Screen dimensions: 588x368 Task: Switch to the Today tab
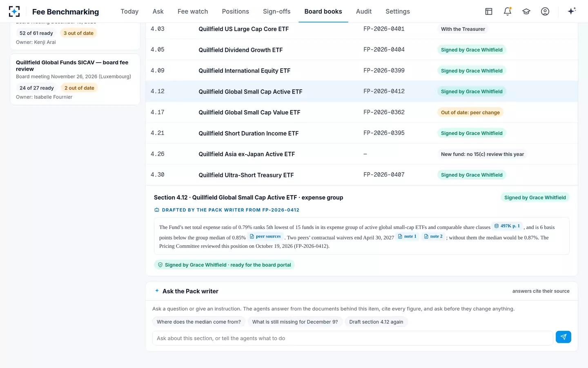[x=129, y=11]
